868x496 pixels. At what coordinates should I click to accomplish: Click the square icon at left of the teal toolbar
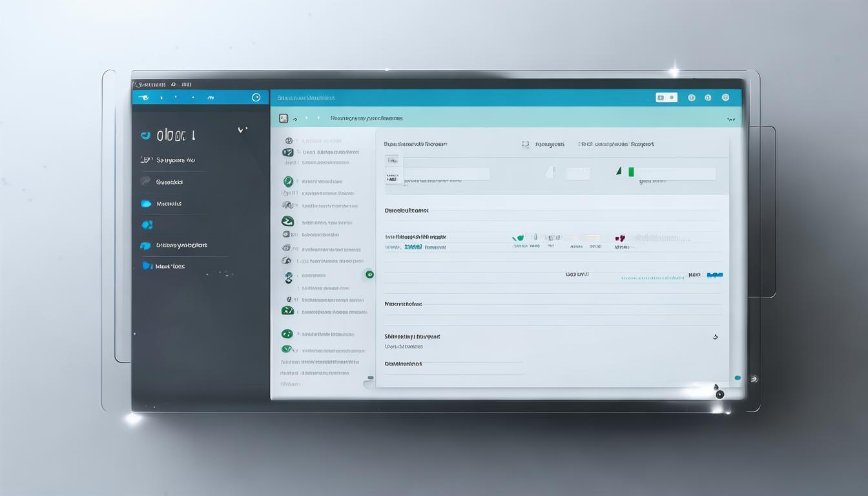(283, 118)
